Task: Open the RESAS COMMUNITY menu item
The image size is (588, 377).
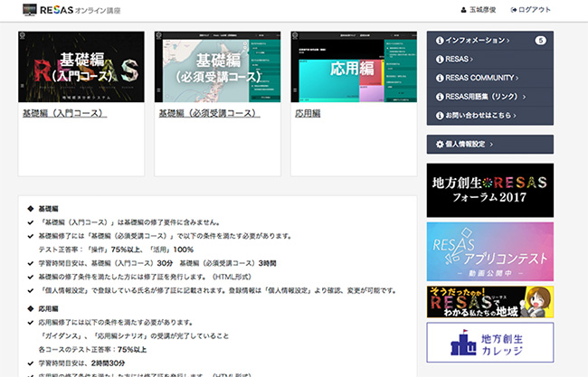Action: pyautogui.click(x=490, y=78)
